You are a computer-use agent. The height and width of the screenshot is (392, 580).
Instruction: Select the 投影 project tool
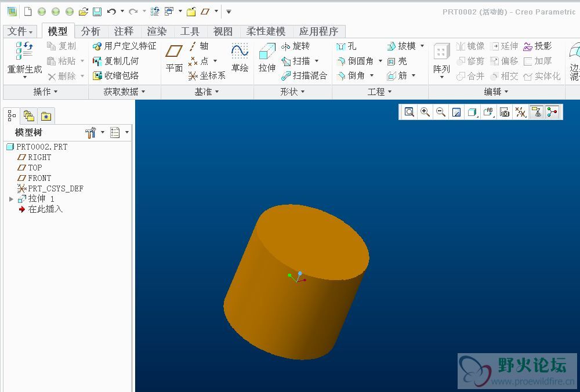[538, 46]
